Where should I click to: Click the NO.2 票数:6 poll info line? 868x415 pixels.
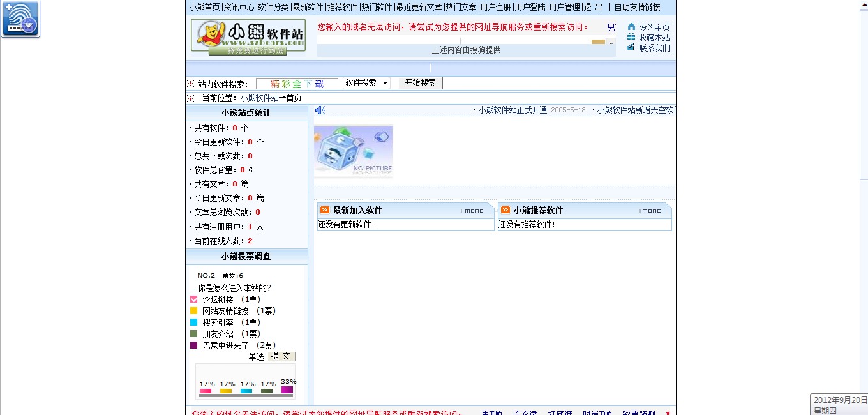220,276
